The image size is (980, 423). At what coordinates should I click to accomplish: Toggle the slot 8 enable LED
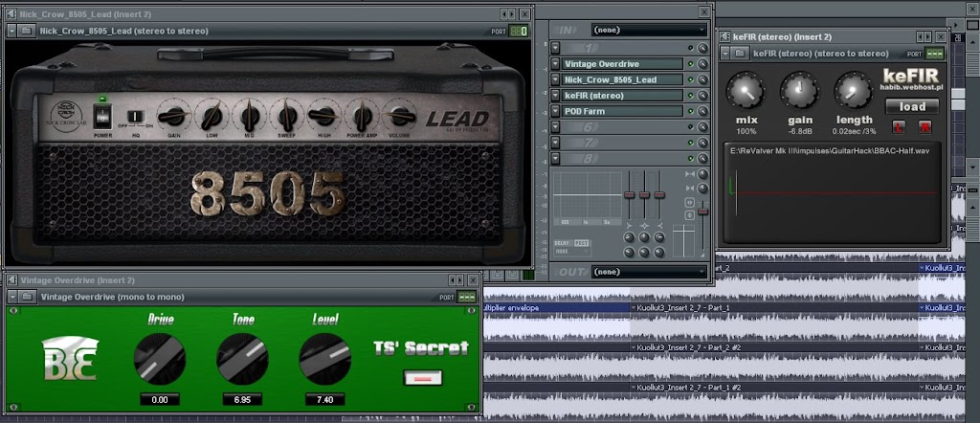691,159
